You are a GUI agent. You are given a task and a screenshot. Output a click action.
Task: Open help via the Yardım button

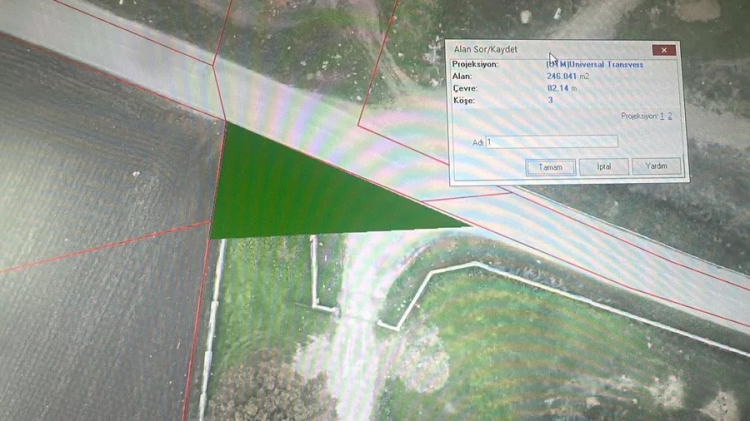(x=656, y=167)
